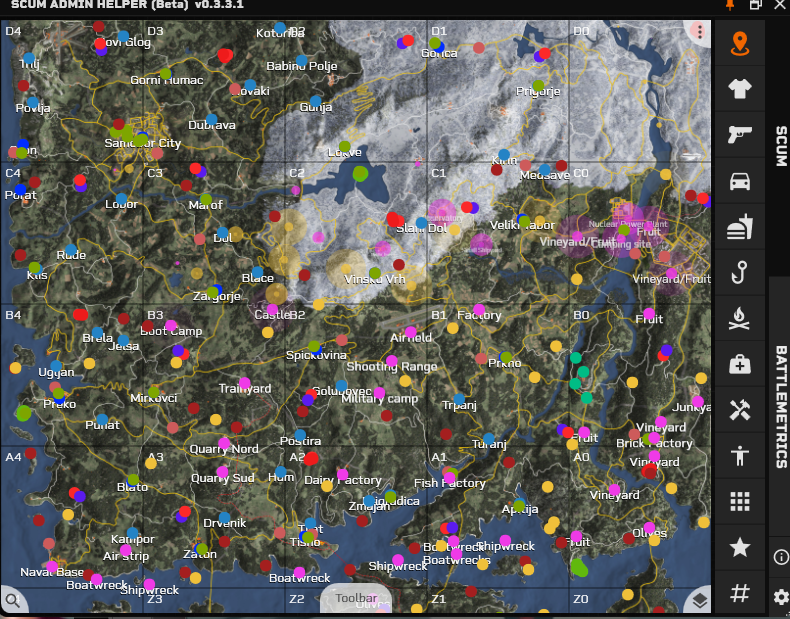
Task: Toggle the orange pin-window icon
Action: click(x=729, y=5)
